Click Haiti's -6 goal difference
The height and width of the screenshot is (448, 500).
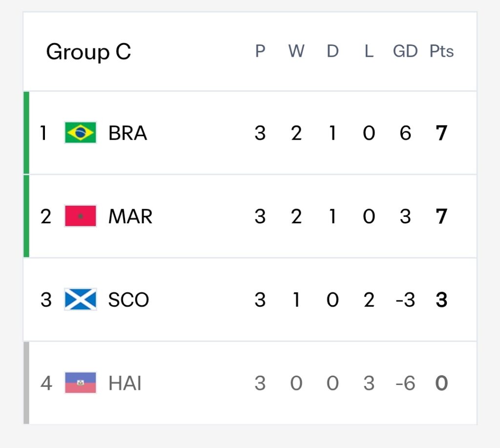click(405, 383)
